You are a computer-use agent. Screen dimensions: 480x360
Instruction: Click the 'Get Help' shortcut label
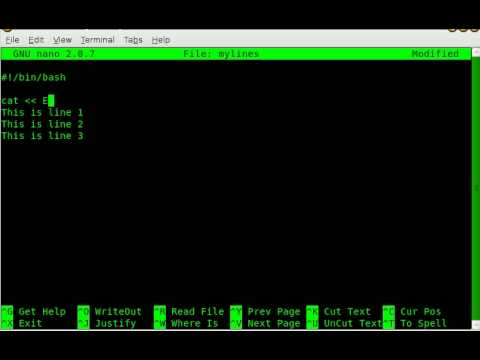[x=42, y=312]
